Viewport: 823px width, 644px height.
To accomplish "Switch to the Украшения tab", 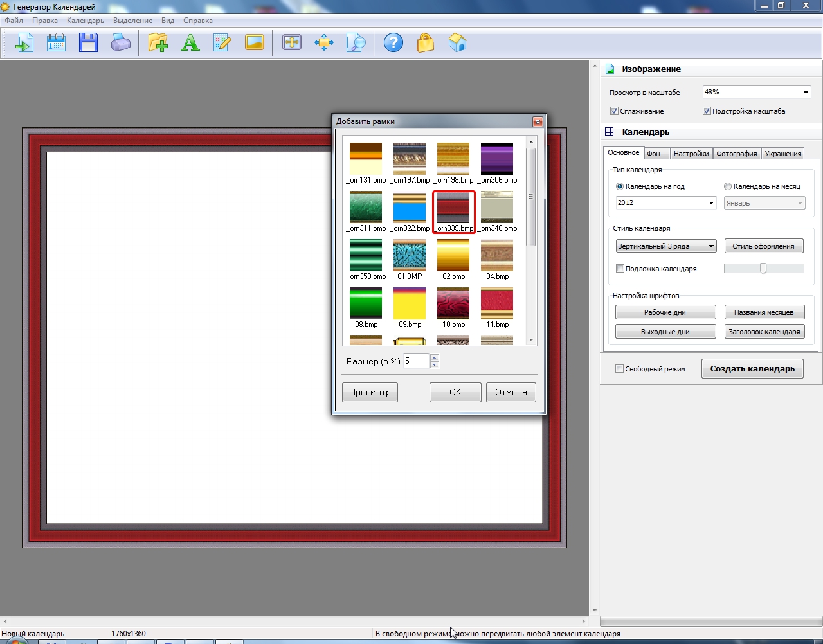I will coord(782,154).
